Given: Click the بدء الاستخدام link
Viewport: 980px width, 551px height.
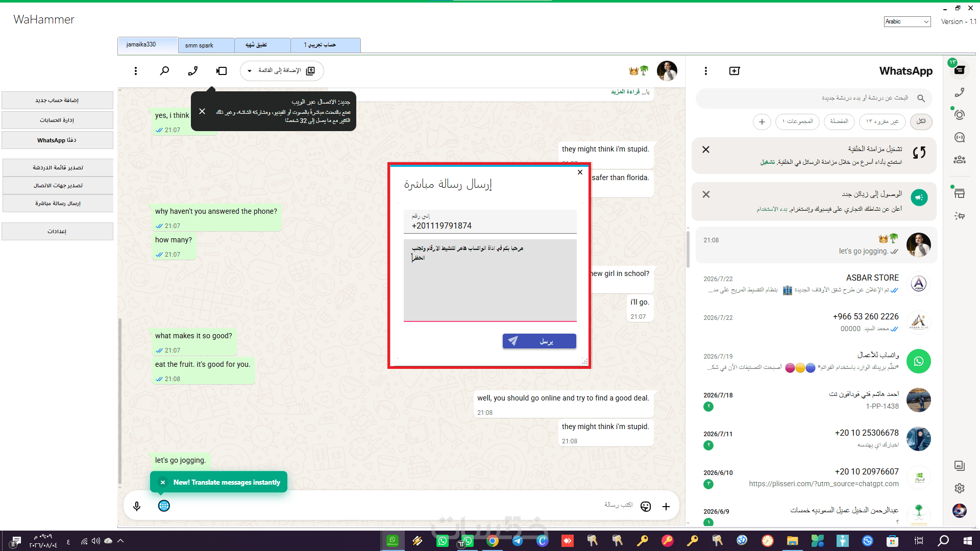Looking at the screenshot, I should (772, 209).
